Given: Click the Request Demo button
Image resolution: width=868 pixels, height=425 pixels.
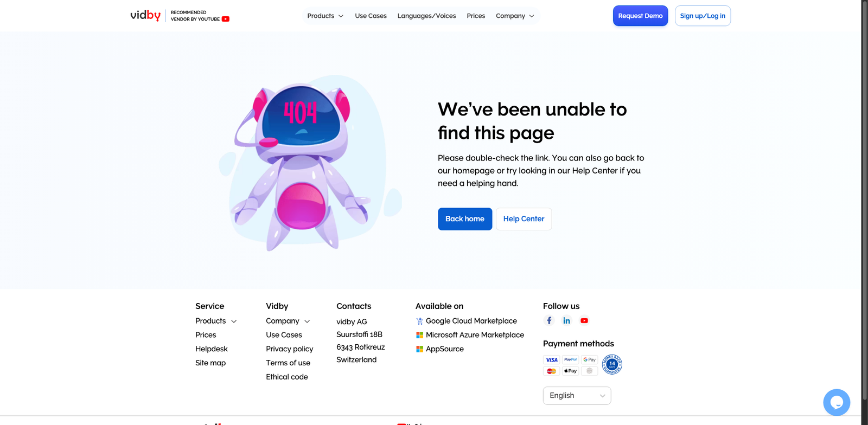Looking at the screenshot, I should pyautogui.click(x=640, y=16).
